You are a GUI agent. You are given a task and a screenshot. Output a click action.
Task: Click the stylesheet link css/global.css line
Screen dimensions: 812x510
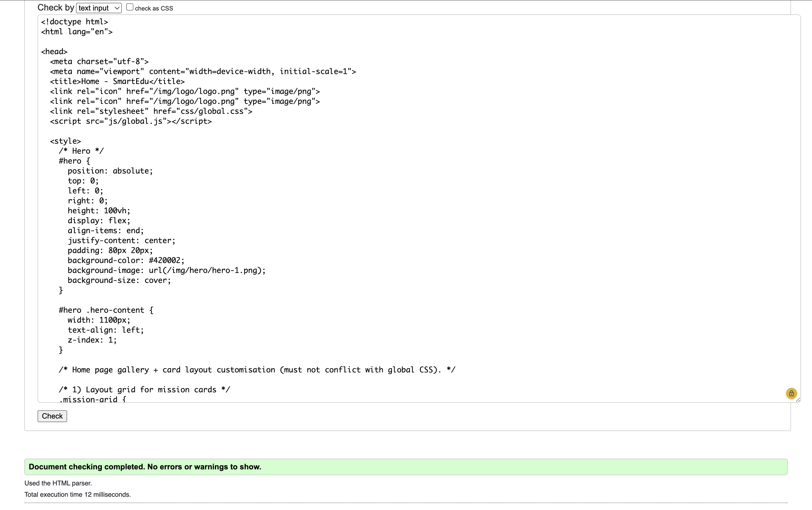151,111
